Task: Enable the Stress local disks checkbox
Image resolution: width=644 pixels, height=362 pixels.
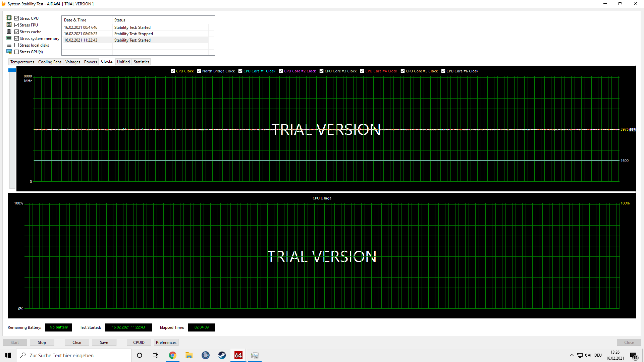Action: click(x=17, y=45)
